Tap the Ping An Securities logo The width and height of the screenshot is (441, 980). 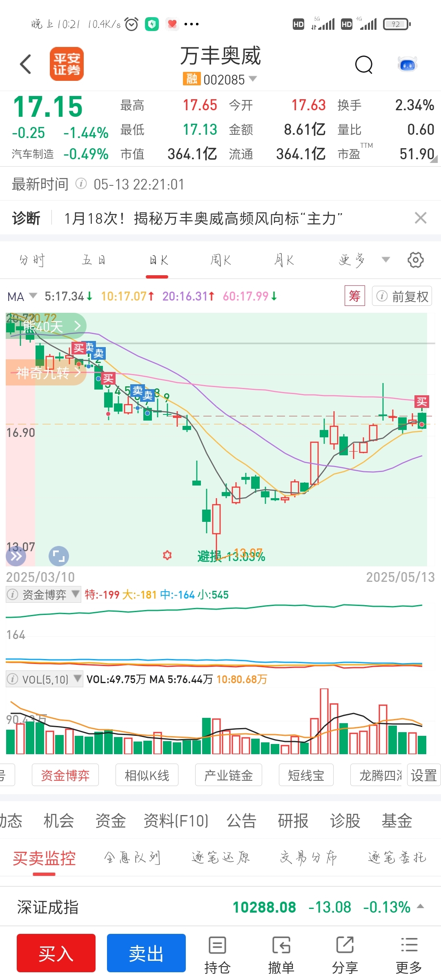[x=67, y=64]
